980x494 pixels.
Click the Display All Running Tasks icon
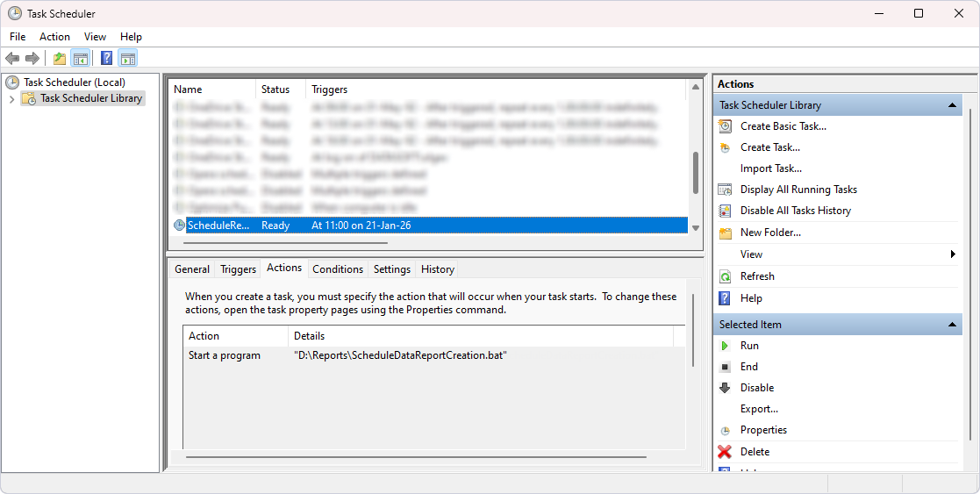coord(725,190)
